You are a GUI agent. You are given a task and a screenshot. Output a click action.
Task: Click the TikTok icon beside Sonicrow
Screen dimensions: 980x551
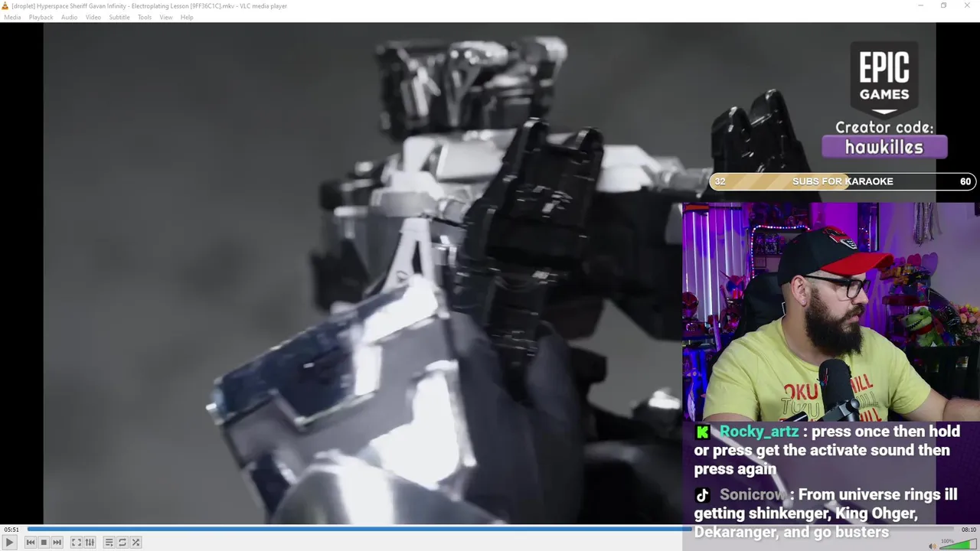(702, 495)
